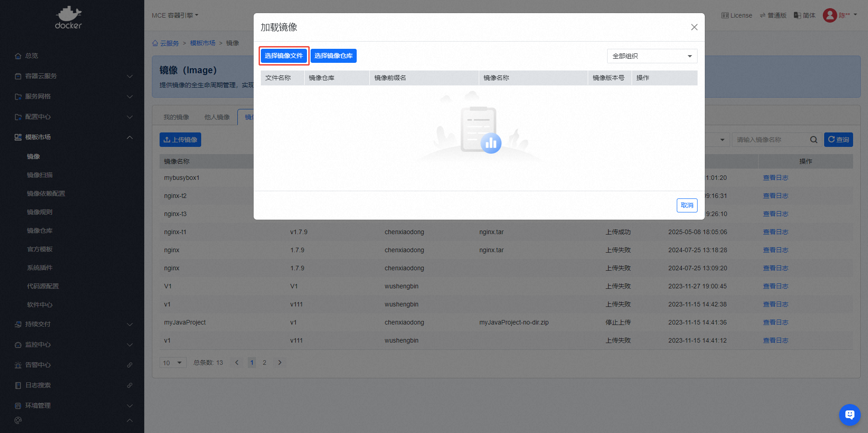This screenshot has height=433, width=868.
Task: Click the 选择镜像文件 button
Action: pyautogui.click(x=284, y=56)
